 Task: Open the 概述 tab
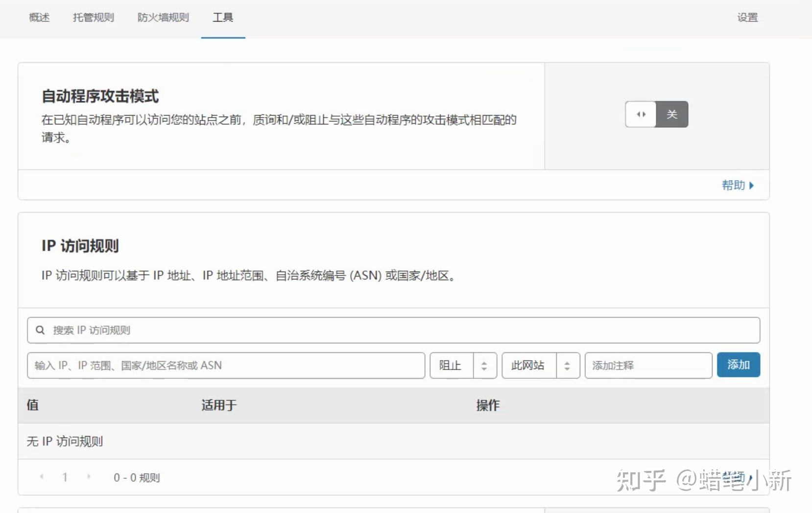coord(39,18)
